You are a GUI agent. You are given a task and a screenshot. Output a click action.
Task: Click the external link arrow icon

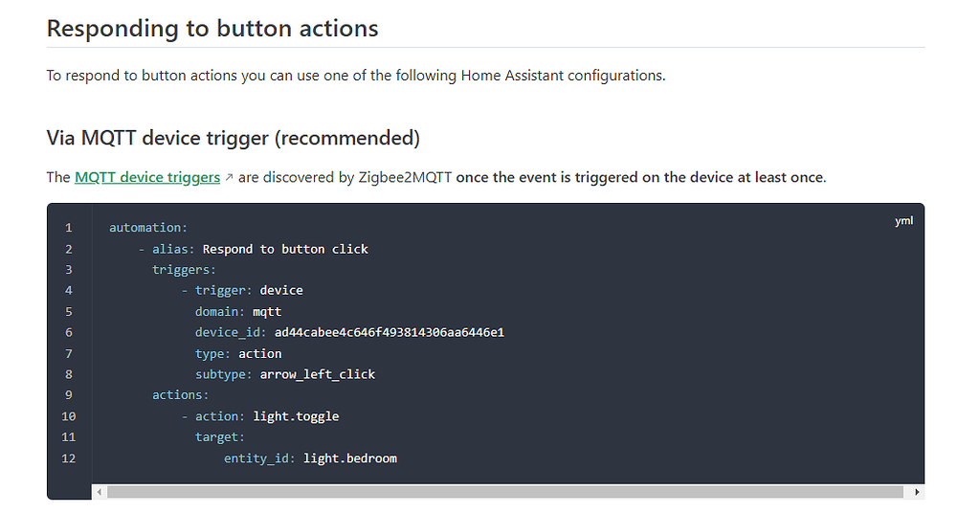click(229, 178)
